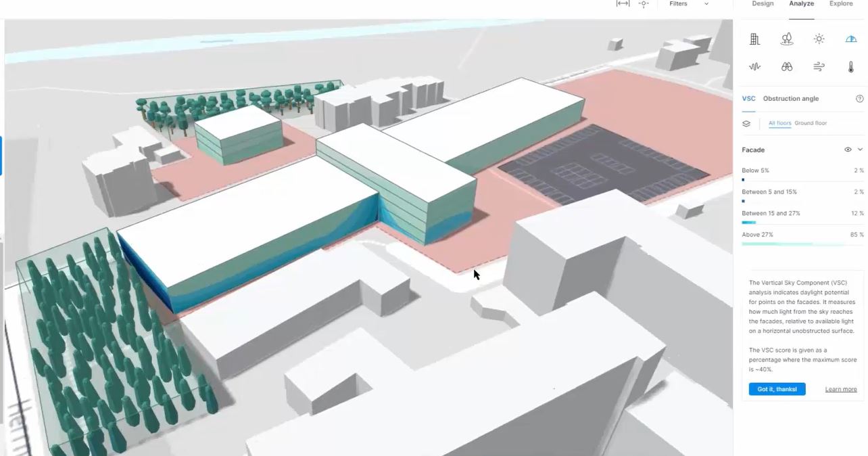Select the All floors option
868x456 pixels.
pyautogui.click(x=779, y=123)
